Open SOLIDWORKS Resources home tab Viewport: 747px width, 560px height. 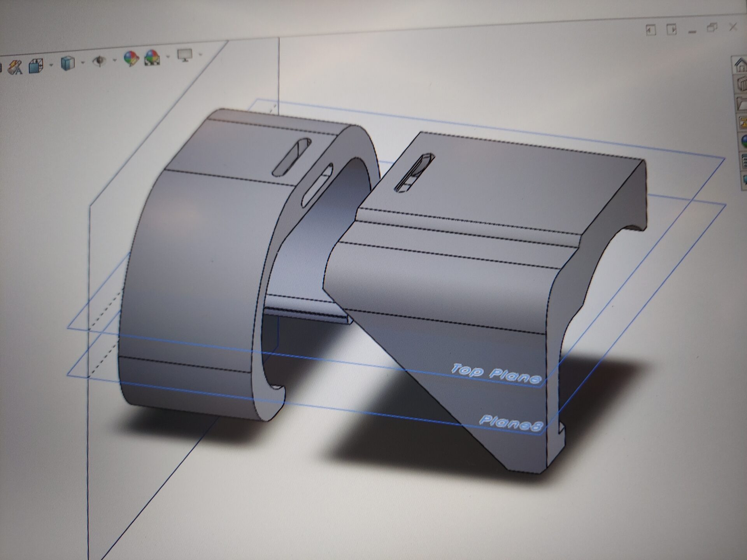pyautogui.click(x=740, y=65)
